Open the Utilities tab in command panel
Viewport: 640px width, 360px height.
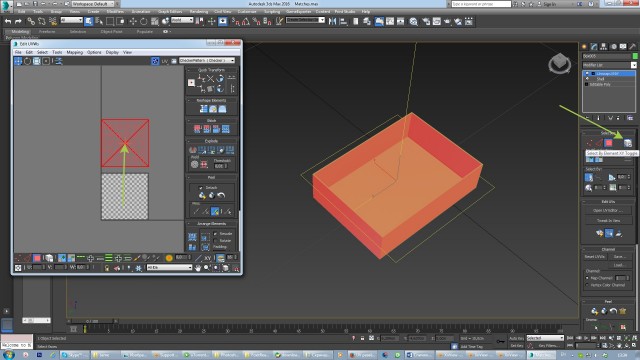pos(633,47)
